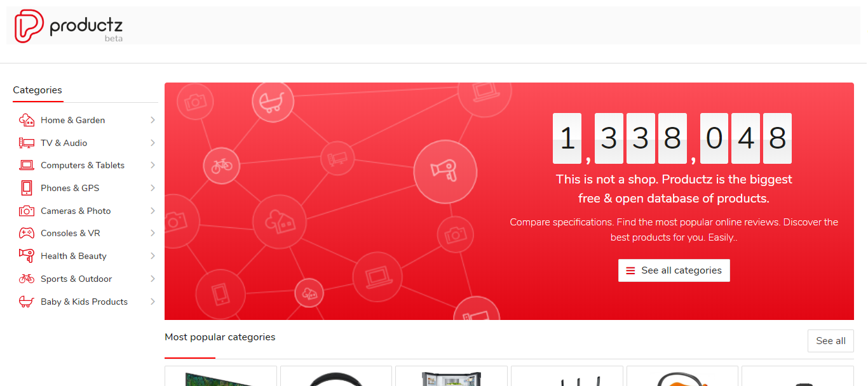Select the Sports & Outdoor category
Image resolution: width=868 pixels, height=386 pixels.
coord(76,279)
